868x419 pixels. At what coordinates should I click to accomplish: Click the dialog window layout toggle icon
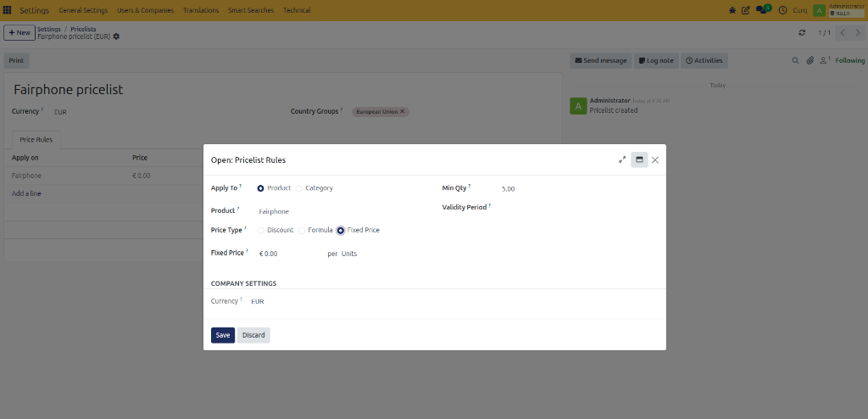click(639, 159)
